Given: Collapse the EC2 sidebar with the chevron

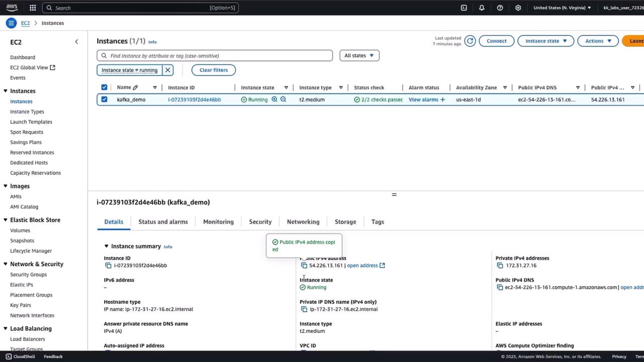Looking at the screenshot, I should (x=76, y=42).
